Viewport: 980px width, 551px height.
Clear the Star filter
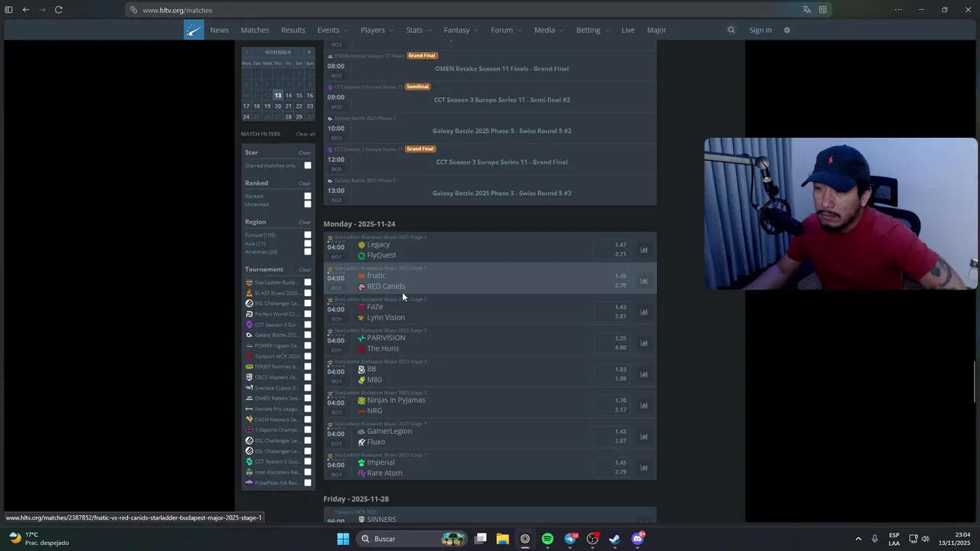click(x=305, y=153)
